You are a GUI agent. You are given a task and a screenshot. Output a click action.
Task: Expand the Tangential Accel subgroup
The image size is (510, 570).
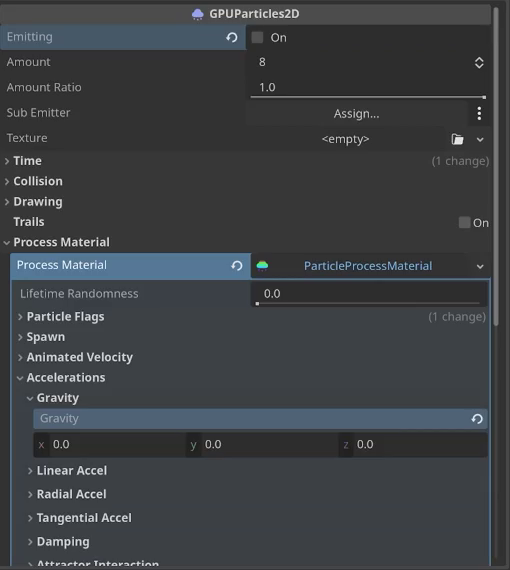[x=30, y=518]
